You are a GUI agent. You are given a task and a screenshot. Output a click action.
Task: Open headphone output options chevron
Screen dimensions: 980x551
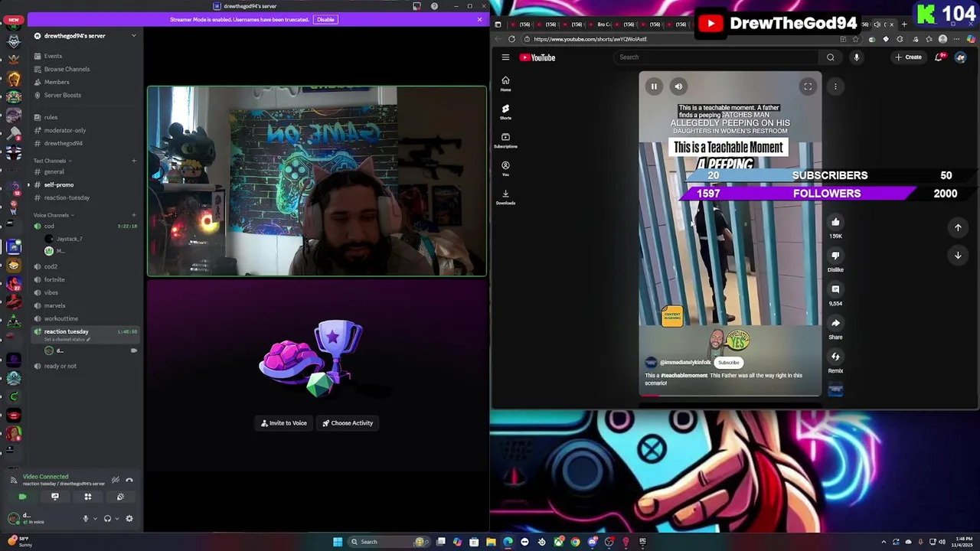116,519
